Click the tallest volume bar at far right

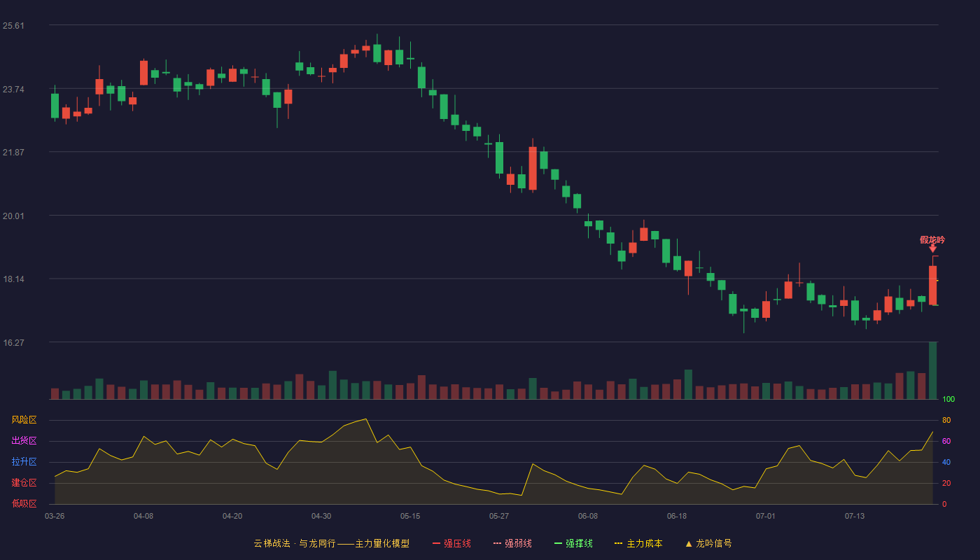932,370
